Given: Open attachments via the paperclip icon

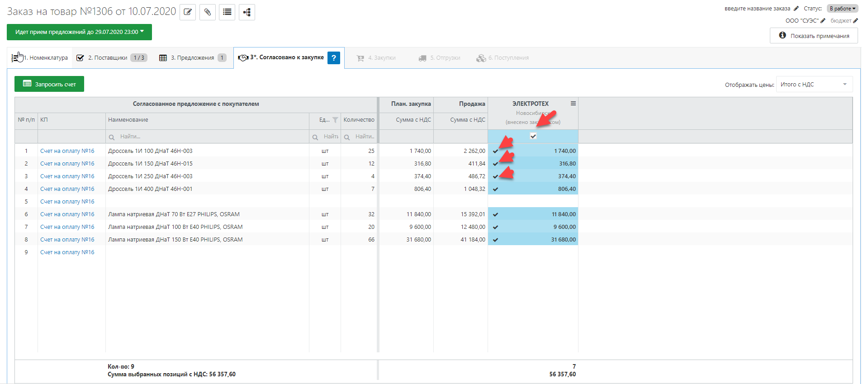Looking at the screenshot, I should point(208,12).
